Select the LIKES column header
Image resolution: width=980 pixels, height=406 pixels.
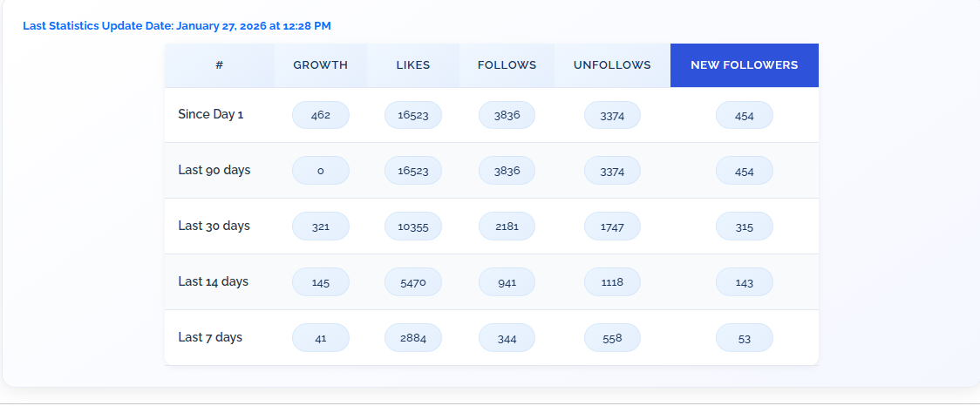pyautogui.click(x=413, y=65)
